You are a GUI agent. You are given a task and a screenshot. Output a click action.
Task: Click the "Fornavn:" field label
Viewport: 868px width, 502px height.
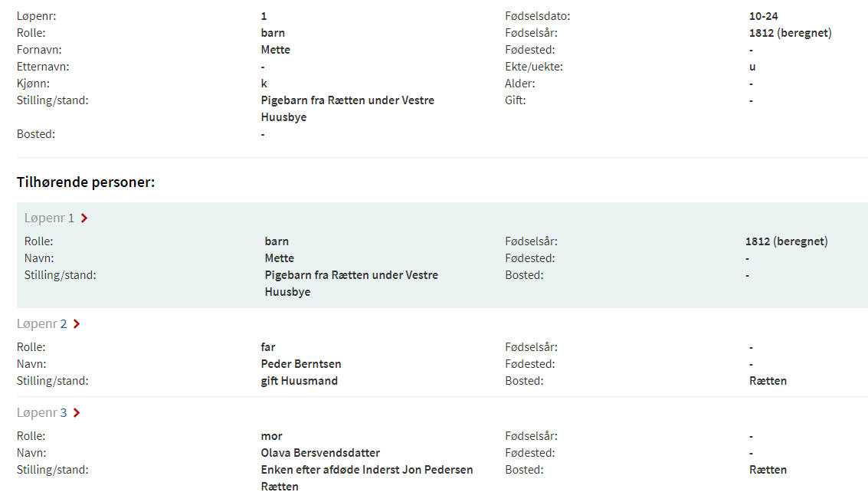(38, 50)
